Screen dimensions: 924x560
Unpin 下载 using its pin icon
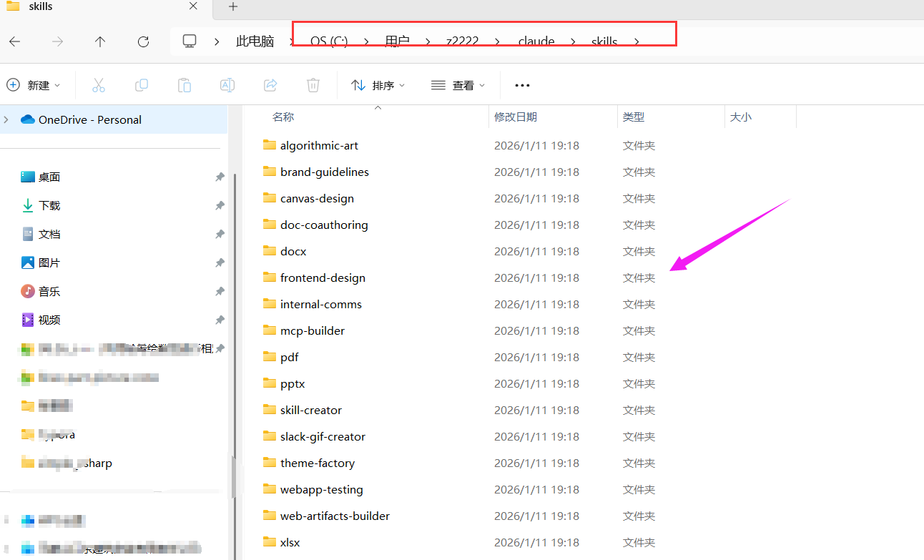220,205
